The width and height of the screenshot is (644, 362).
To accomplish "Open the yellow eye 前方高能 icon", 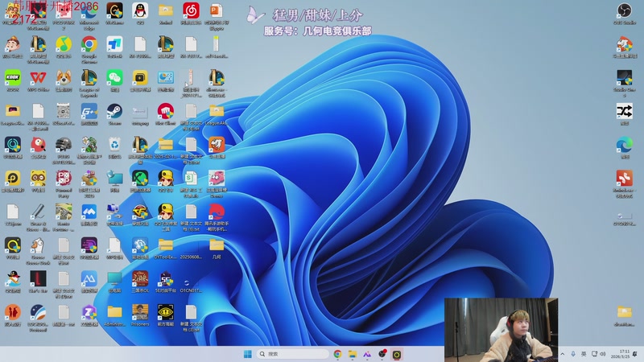I will (166, 312).
